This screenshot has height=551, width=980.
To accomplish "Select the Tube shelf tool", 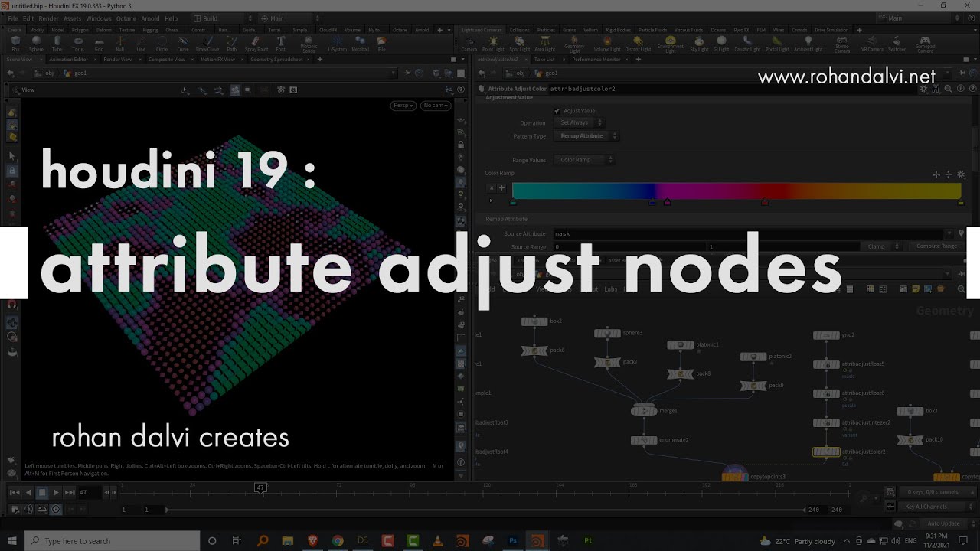I will point(57,43).
